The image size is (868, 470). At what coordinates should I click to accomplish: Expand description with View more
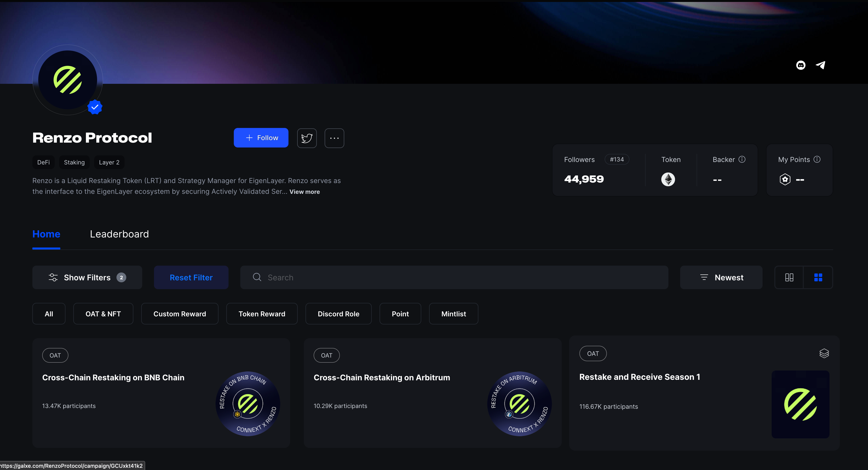click(304, 192)
